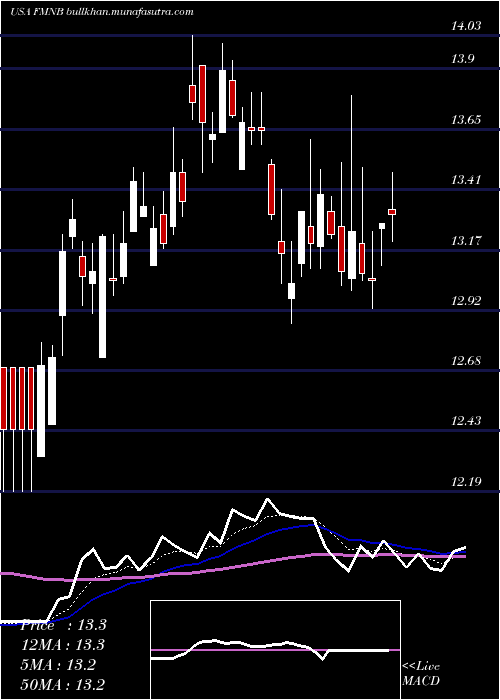Click the 50MA : 13.2 readout
The image size is (500, 700).
64,684
